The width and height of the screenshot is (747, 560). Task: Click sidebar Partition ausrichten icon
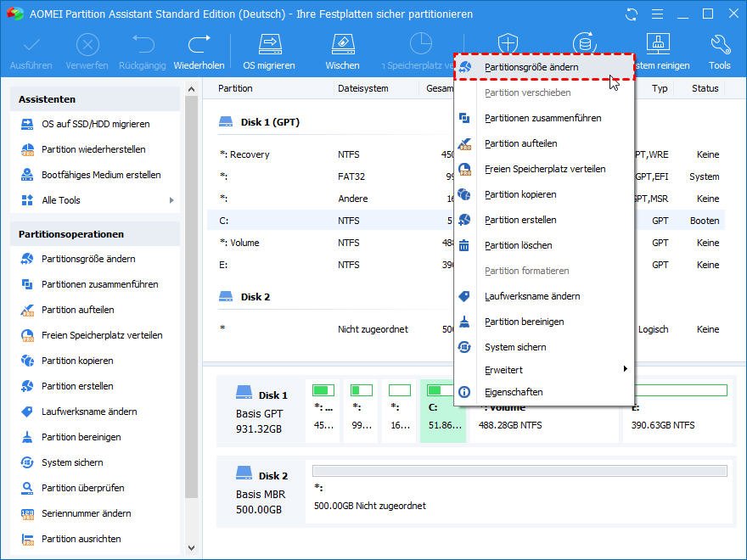tap(27, 539)
